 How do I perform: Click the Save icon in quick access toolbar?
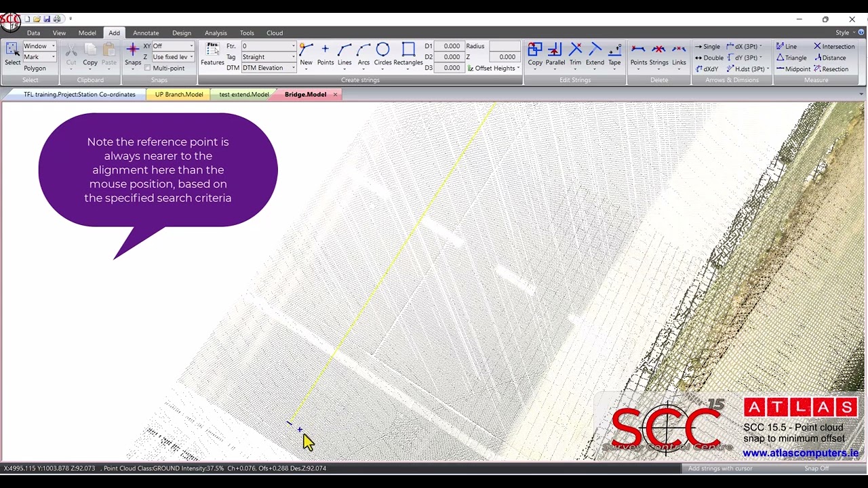[47, 19]
